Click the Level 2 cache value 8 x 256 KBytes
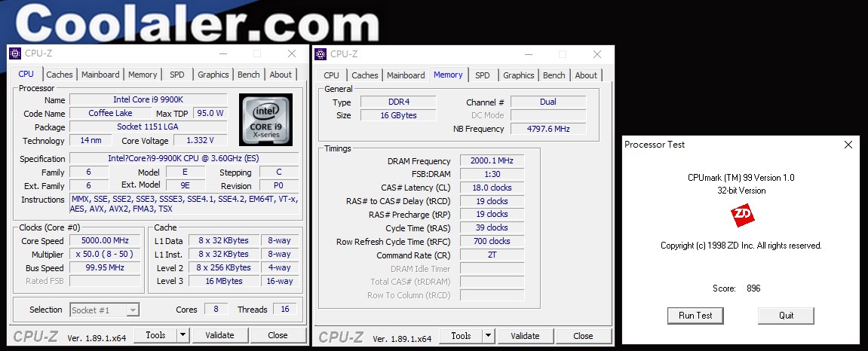 (224, 267)
